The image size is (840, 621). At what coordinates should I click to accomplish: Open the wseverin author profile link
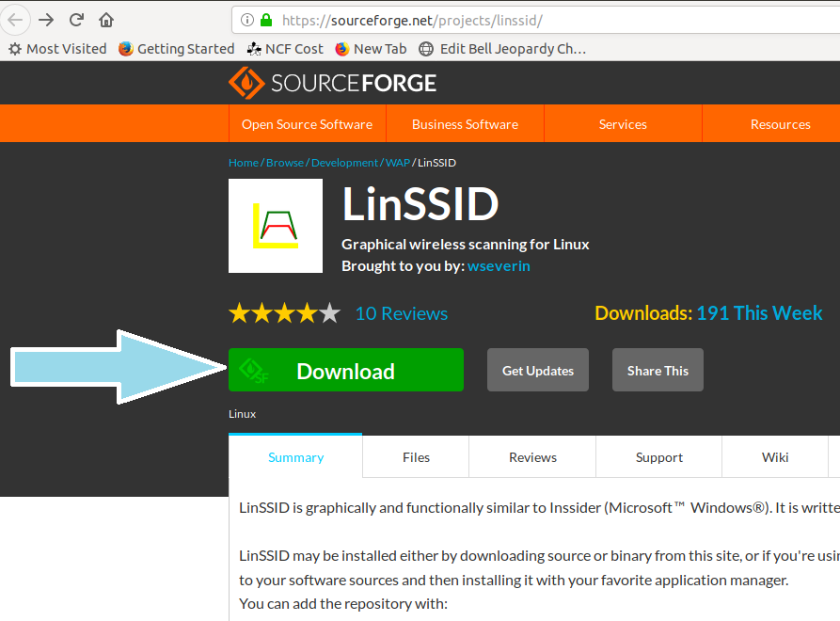499,265
